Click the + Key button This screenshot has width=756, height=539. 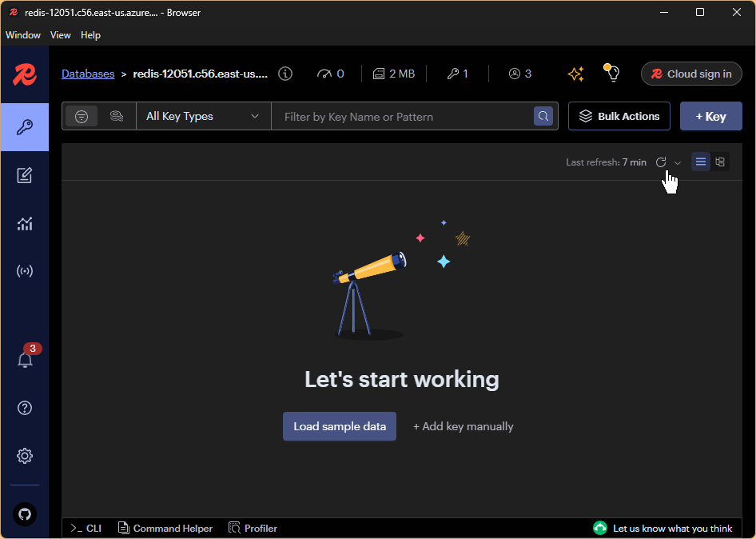tap(710, 116)
